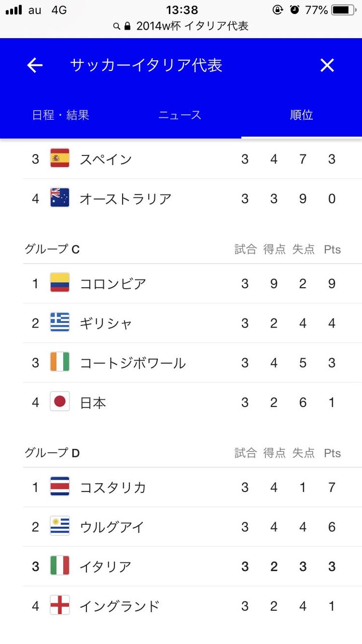Open the ニュース tab
Image resolution: width=362 pixels, height=644 pixels.
[x=180, y=115]
